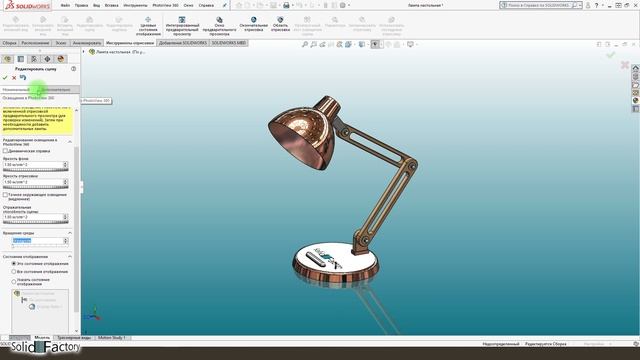
Task: Adjust environment rotation stepper arrows
Action: click(x=66, y=241)
